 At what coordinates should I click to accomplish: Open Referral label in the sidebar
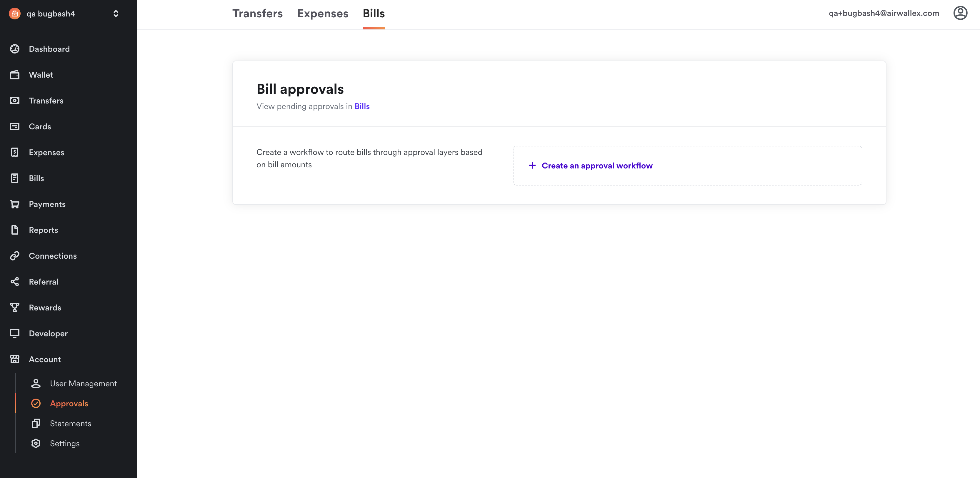(44, 282)
